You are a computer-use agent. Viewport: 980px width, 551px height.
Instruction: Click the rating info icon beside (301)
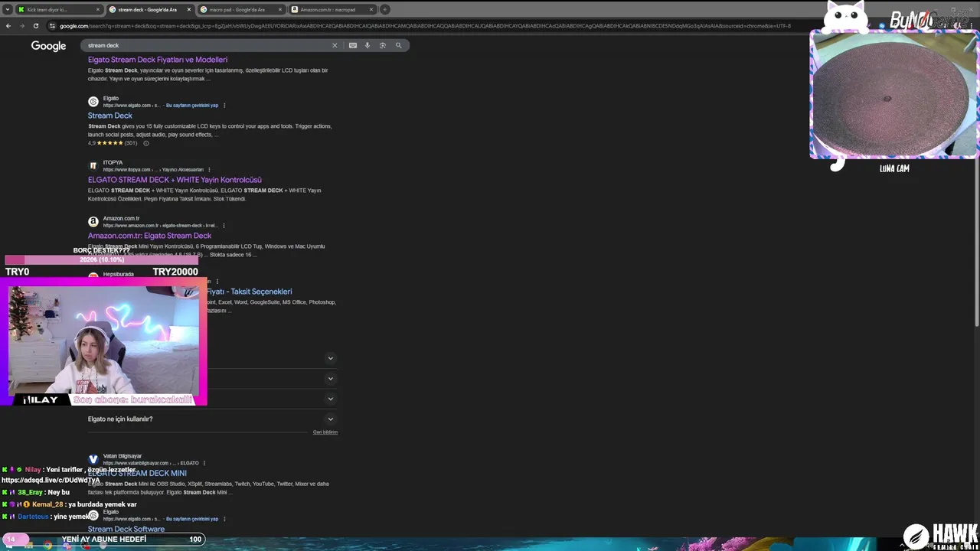coord(145,143)
